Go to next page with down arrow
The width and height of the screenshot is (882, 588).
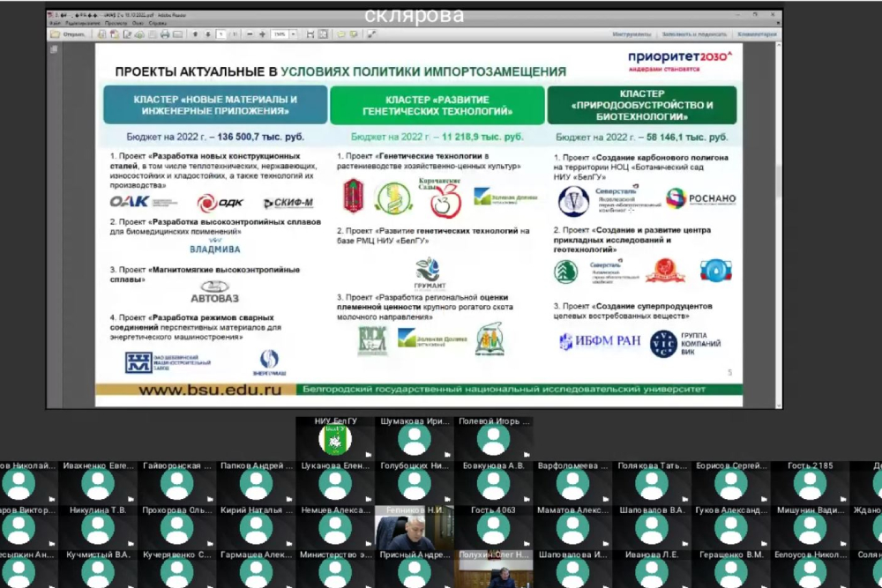208,34
